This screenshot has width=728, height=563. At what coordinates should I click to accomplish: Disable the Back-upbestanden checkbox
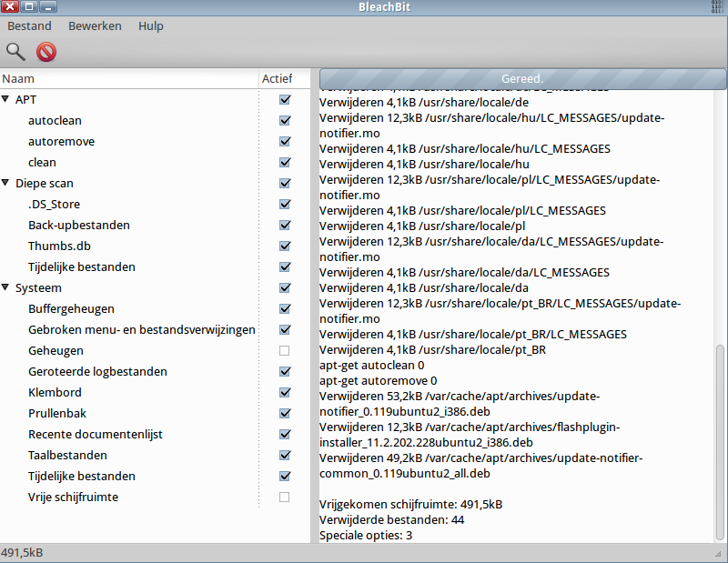(x=285, y=225)
